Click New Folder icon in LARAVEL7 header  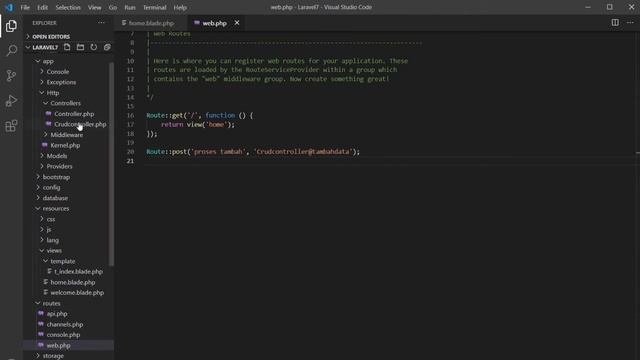[80, 47]
